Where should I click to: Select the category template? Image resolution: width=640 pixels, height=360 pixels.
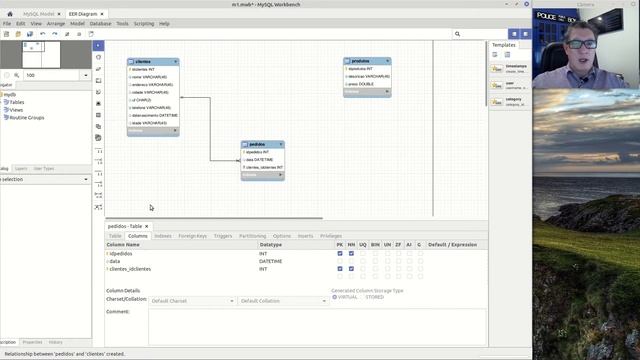click(x=510, y=102)
